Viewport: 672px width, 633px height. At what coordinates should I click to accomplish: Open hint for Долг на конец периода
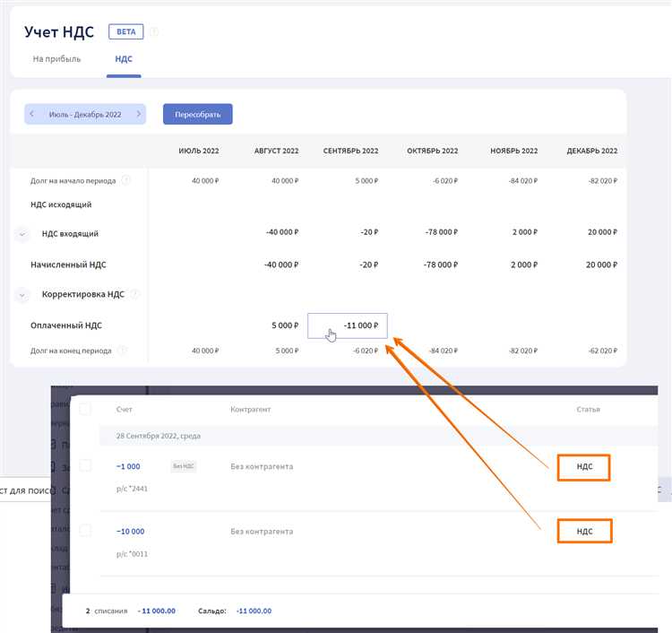tap(122, 351)
